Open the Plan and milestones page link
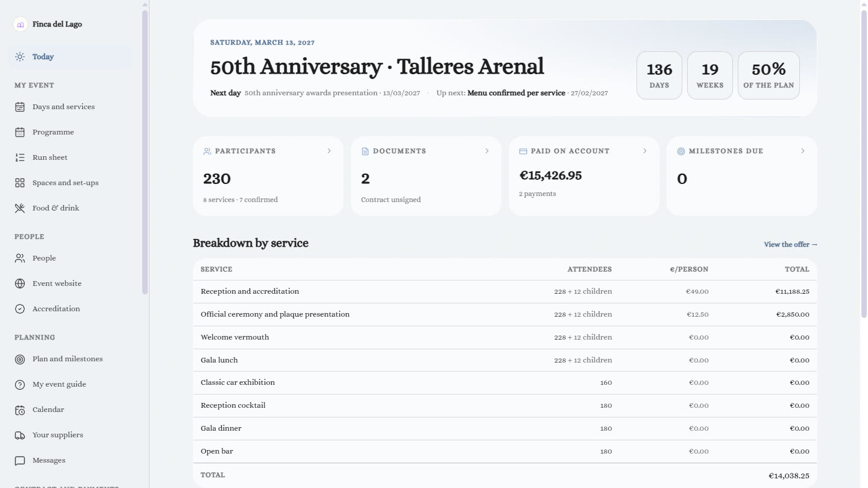Screen dimensions: 868x488 tap(71, 359)
